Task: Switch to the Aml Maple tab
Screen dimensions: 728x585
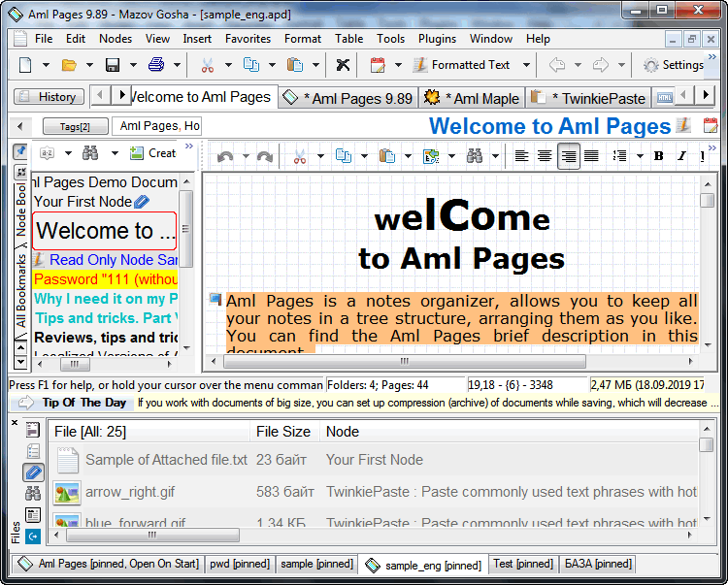Action: tap(472, 98)
